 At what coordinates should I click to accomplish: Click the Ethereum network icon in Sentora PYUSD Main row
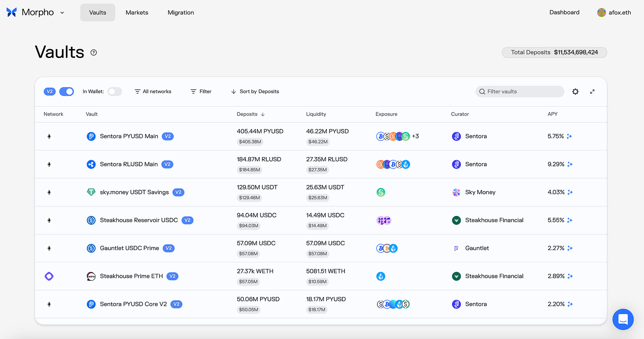[x=49, y=136]
